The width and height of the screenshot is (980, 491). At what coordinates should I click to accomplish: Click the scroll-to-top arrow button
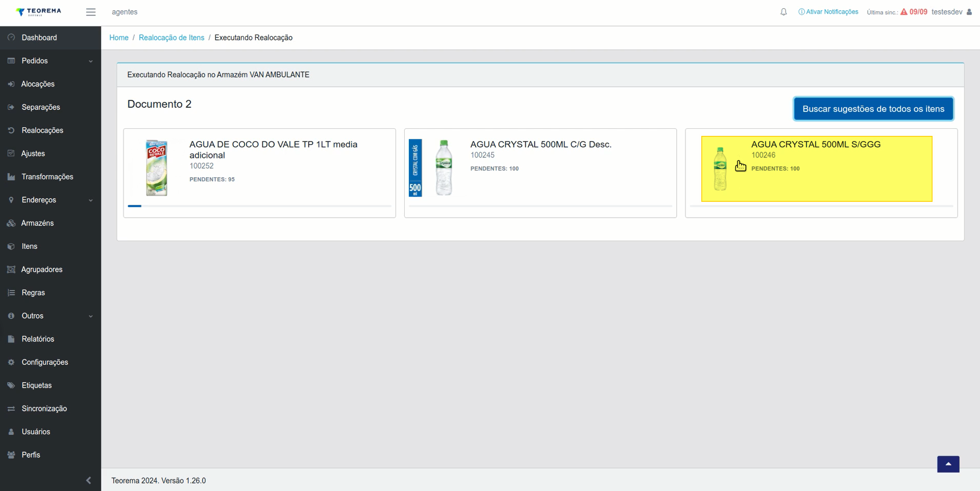948,464
